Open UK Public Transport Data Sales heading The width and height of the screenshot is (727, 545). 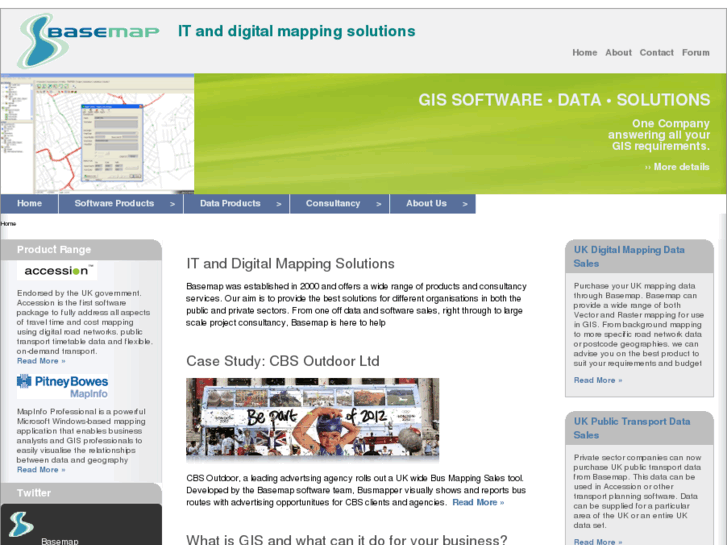pos(631,428)
